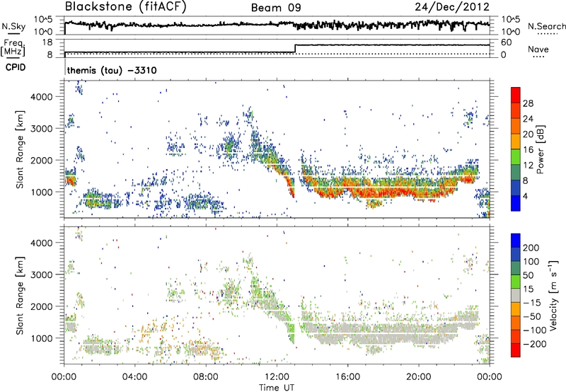The image size is (566, 392).
Task: Click the 04:00 time tick label
Action: pyautogui.click(x=135, y=377)
